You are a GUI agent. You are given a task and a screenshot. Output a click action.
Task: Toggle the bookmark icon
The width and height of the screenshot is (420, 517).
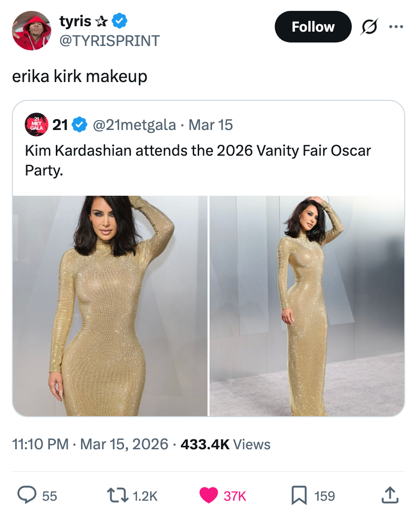(x=299, y=495)
